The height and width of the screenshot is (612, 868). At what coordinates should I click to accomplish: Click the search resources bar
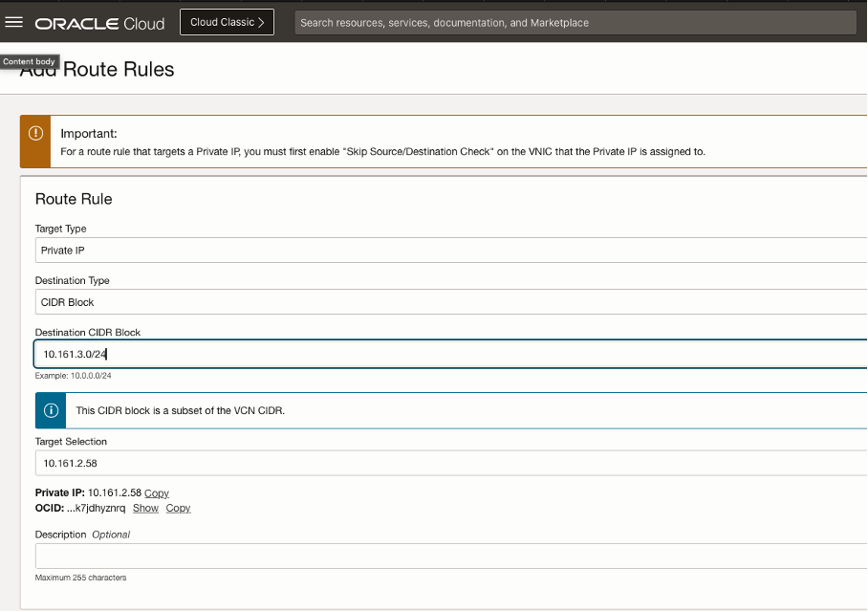574,21
